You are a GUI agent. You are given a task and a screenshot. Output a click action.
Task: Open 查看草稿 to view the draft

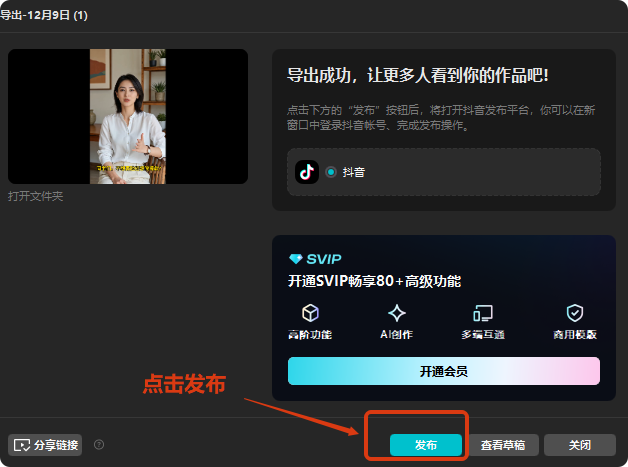point(503,445)
